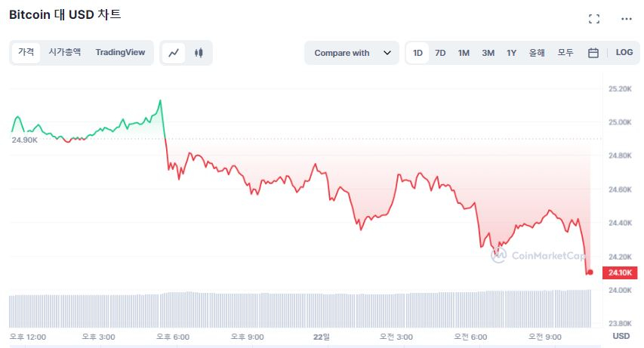Image resolution: width=644 pixels, height=348 pixels.
Task: Show the 모두 all-time range
Action: (565, 53)
